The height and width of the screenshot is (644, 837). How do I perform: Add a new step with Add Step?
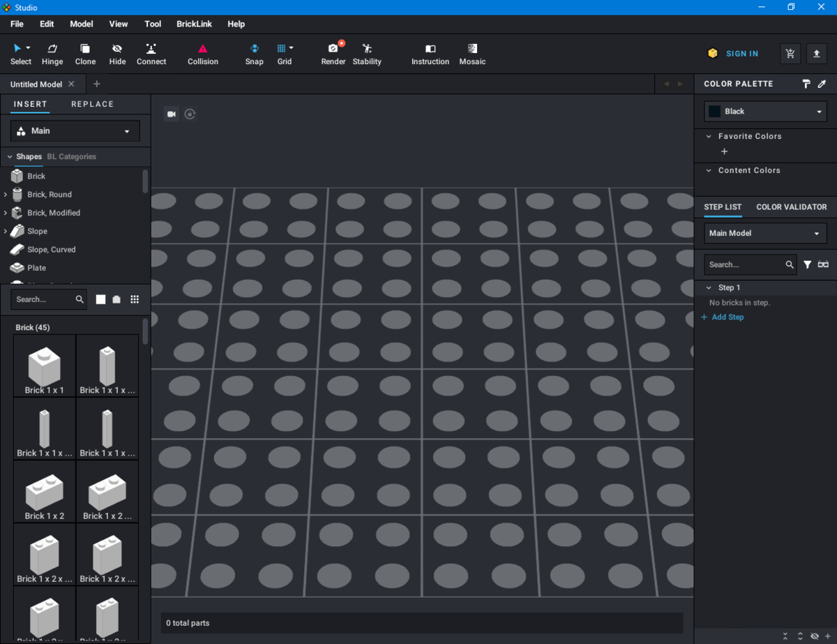point(723,317)
